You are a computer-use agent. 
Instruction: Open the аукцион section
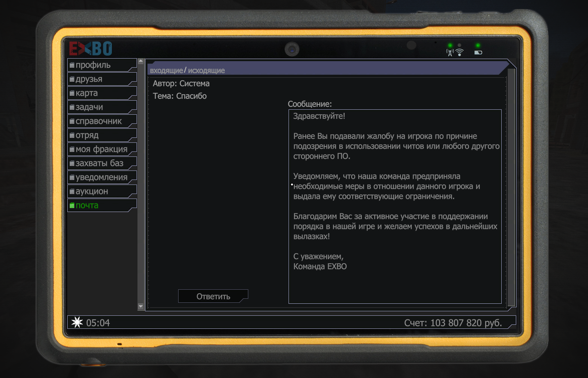(x=102, y=192)
